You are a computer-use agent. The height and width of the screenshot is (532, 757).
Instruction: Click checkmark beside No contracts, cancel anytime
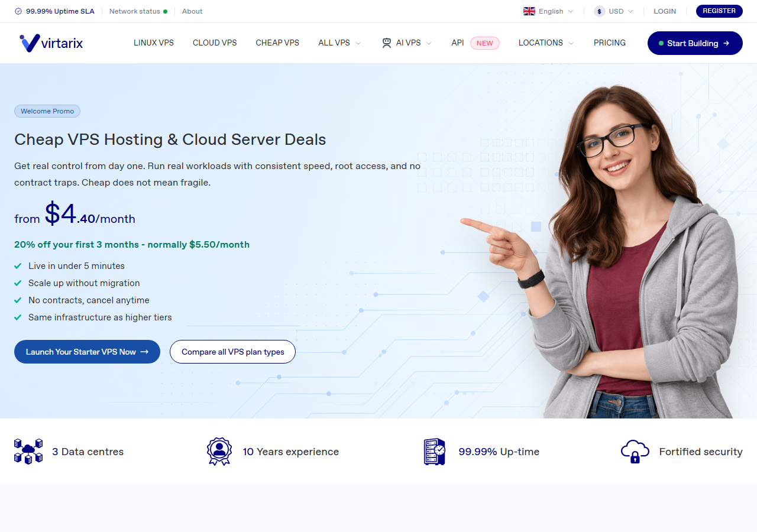[x=18, y=300]
